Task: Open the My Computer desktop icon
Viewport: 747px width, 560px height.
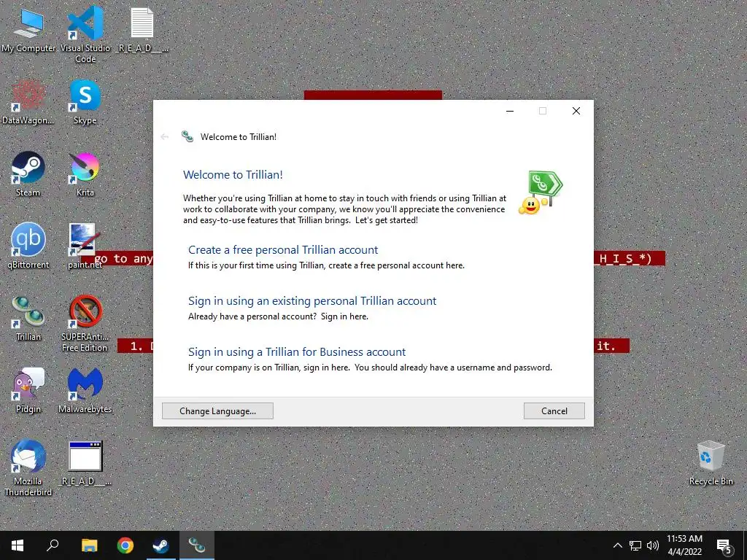Action: (28, 31)
